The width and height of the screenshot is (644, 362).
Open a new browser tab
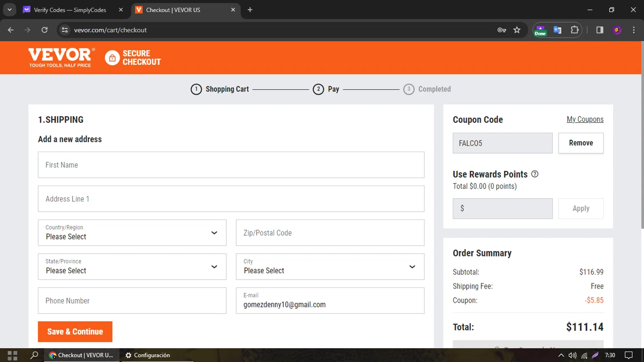pyautogui.click(x=250, y=10)
